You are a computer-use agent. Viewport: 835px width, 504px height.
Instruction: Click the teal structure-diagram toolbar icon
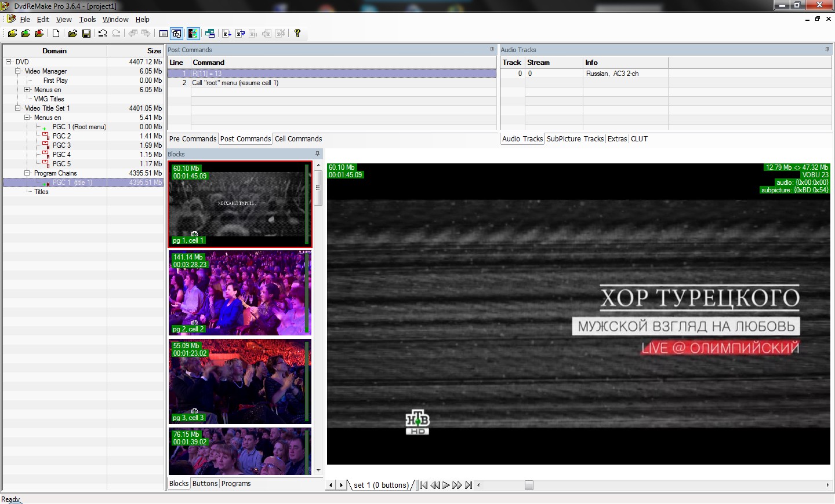click(x=210, y=34)
